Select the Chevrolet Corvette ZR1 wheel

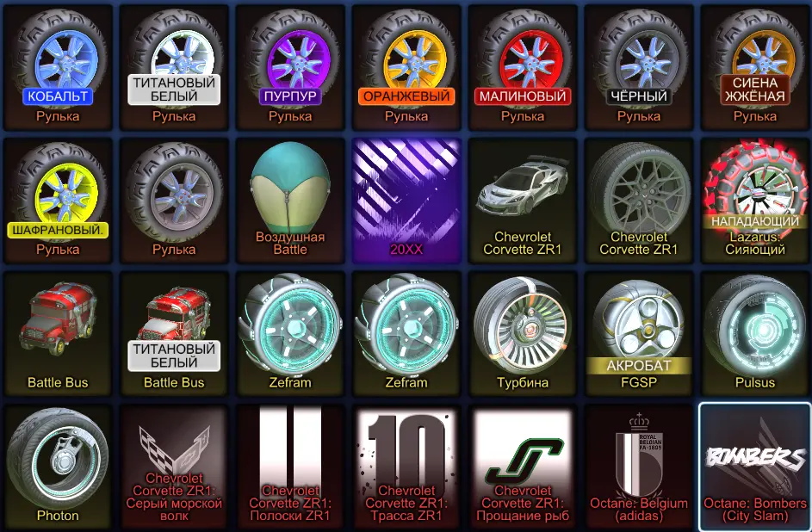[x=639, y=201]
